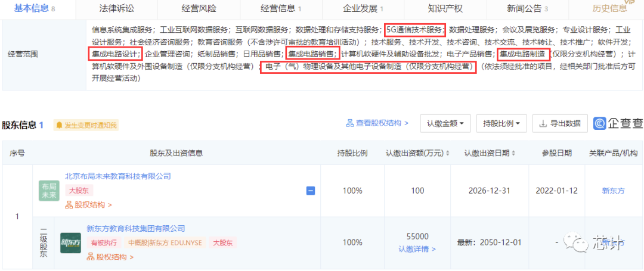
Task: Open the 新闻公告 tab
Action: [x=527, y=8]
